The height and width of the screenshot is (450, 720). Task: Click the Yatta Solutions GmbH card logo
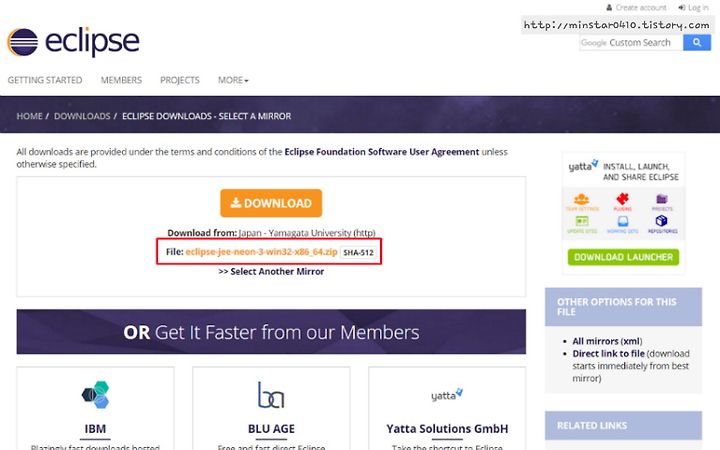[x=447, y=395]
